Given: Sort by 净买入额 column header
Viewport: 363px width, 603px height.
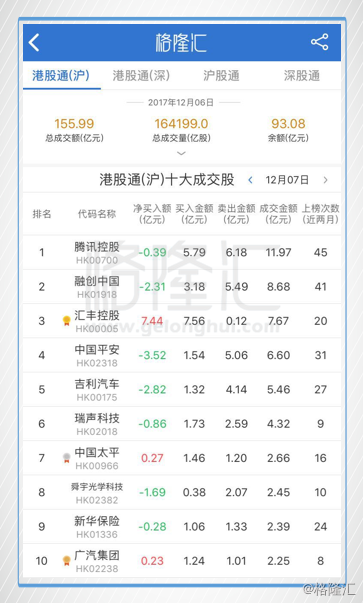Looking at the screenshot, I should coord(152,214).
